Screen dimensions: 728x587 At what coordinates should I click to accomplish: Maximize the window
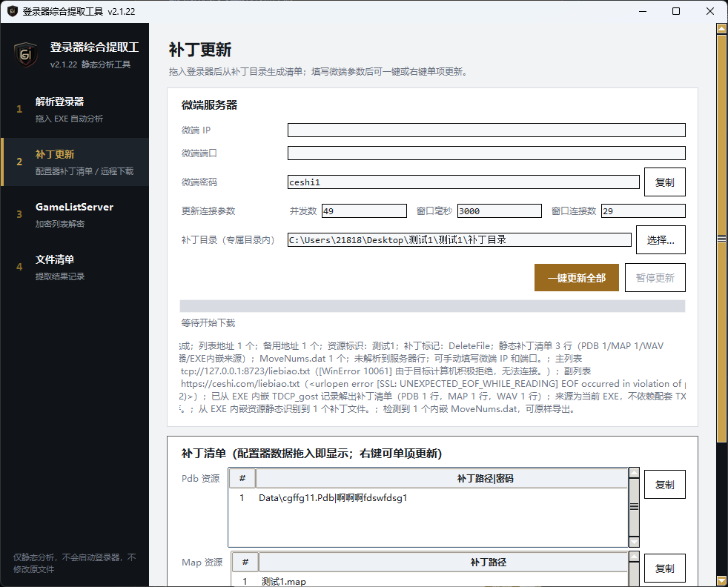676,11
